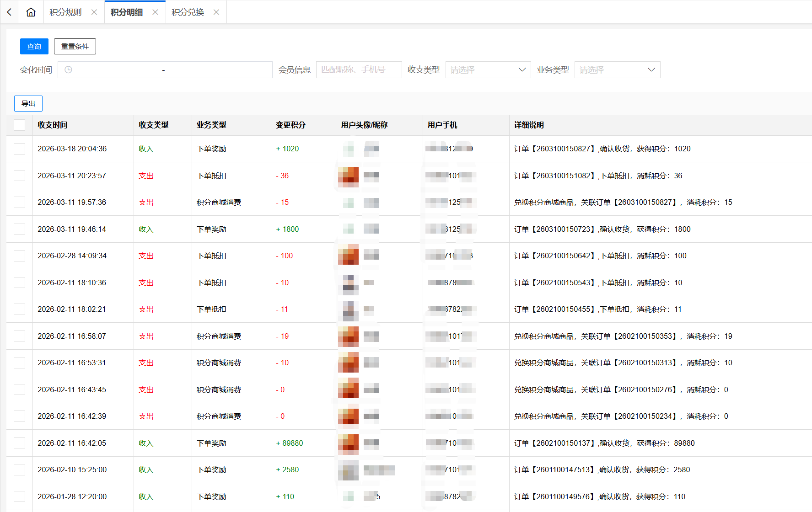
Task: Select the row with 89880 points
Action: pyautogui.click(x=20, y=443)
